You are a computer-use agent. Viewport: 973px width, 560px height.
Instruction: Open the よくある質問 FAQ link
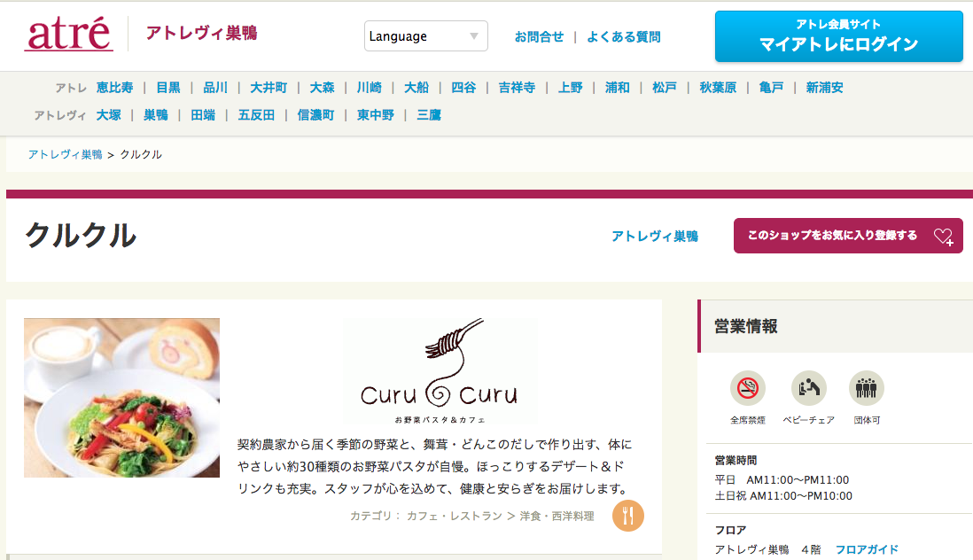tap(624, 36)
